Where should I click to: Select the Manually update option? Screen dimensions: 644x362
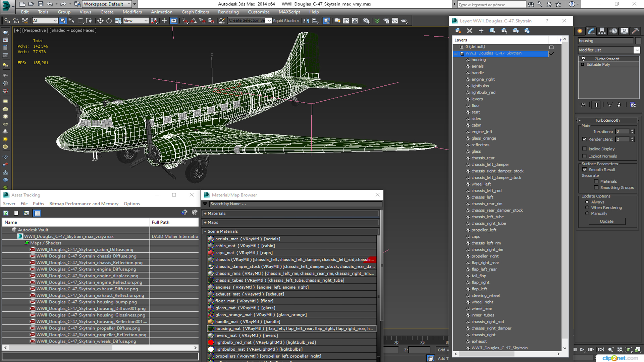(587, 214)
